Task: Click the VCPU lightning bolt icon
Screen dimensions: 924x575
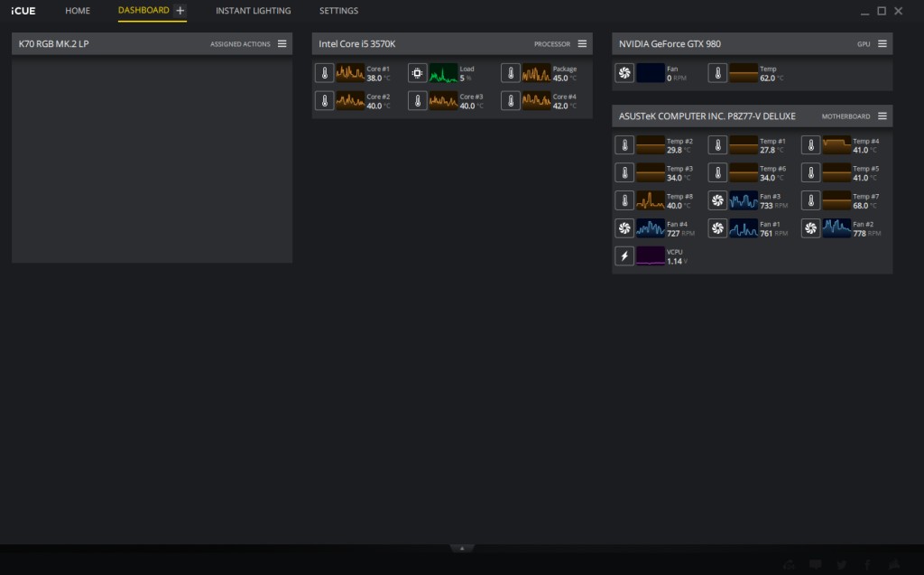Action: tap(624, 256)
